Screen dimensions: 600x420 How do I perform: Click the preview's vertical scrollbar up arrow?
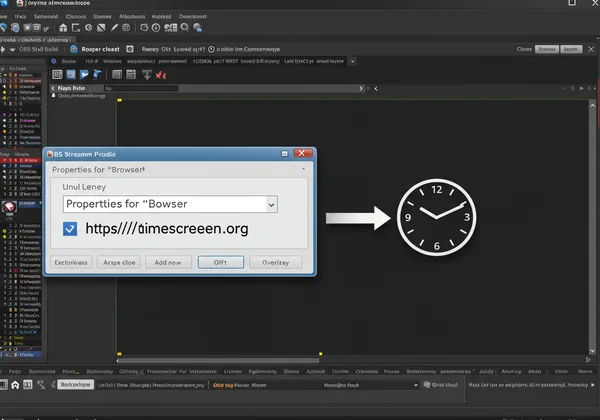point(592,105)
